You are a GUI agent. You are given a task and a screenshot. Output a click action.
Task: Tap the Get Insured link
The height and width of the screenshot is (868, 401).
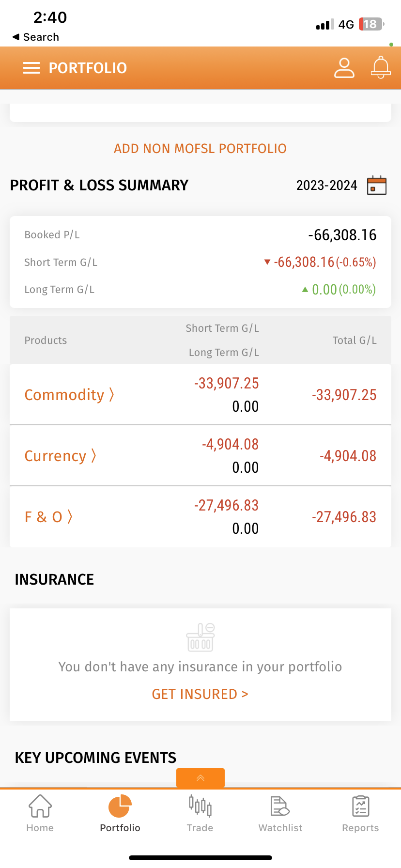click(x=200, y=694)
